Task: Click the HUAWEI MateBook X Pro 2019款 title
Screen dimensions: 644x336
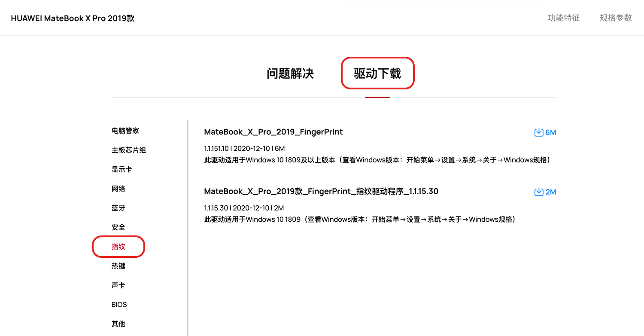Action: tap(73, 18)
